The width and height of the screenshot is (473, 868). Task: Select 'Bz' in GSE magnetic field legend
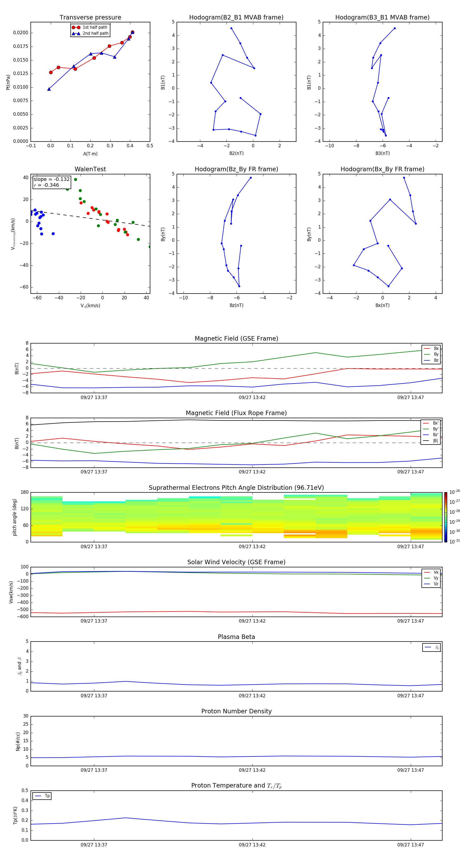pos(431,360)
